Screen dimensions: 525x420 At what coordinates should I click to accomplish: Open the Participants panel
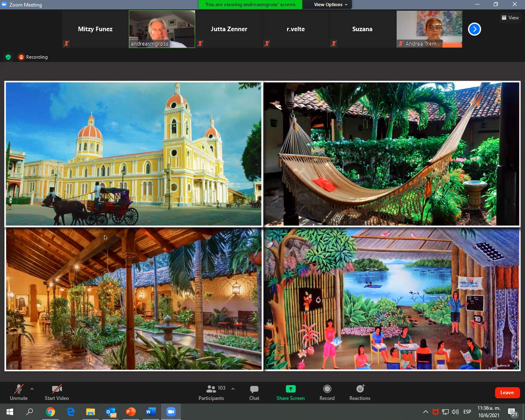pos(212,393)
